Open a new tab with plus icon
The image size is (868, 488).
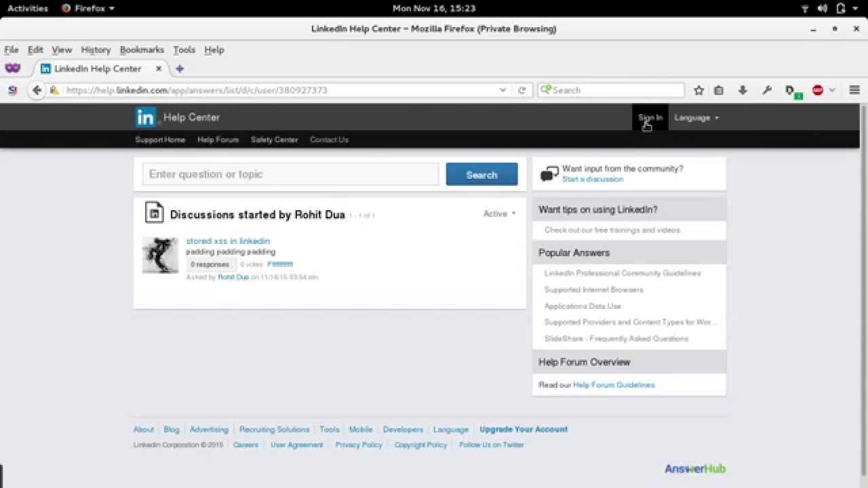tap(180, 68)
